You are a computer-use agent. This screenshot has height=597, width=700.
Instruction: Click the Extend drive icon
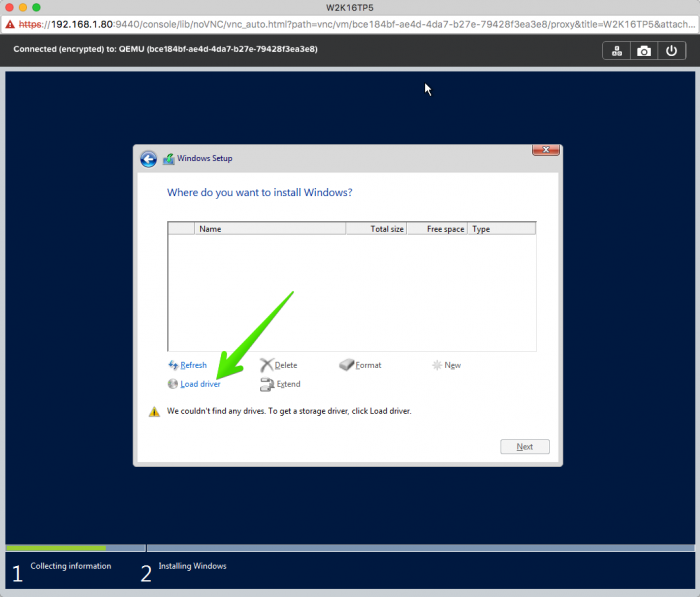(267, 384)
